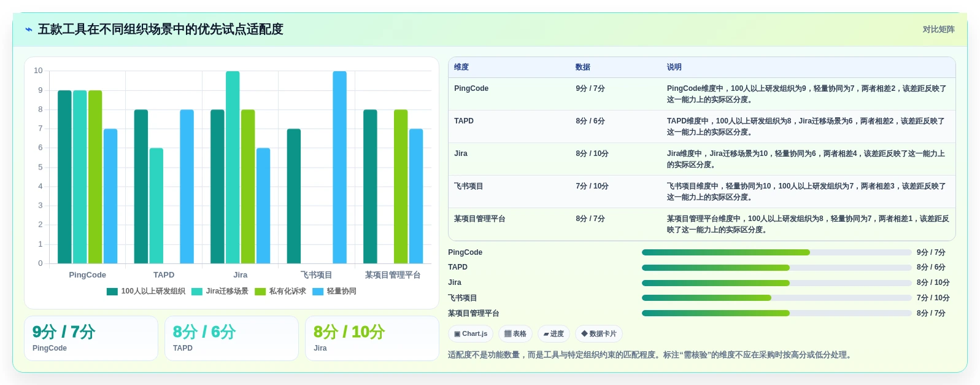
Task: Click the Jira x-axis label in chart
Action: click(x=241, y=275)
